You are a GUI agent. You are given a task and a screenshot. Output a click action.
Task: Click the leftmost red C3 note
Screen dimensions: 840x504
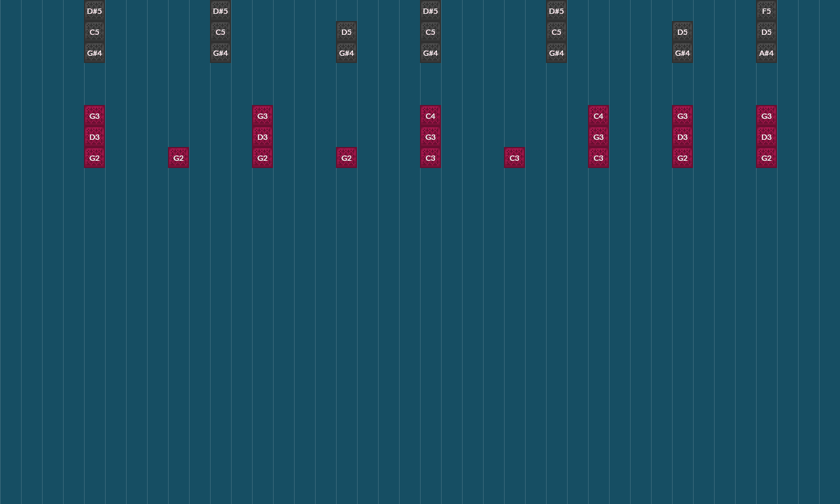tap(430, 157)
